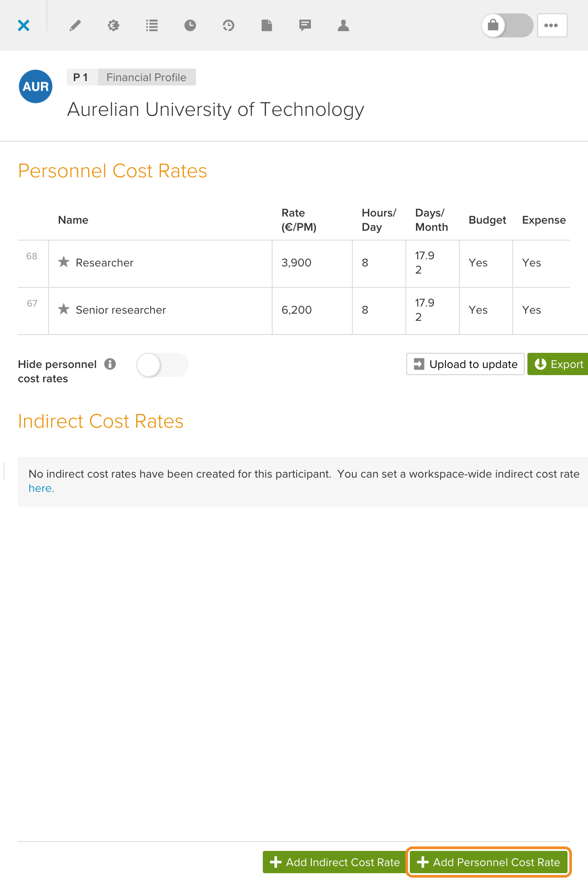Screen dimensions: 588x891
Task: Select the Researcher cost rate row name
Action: coord(105,263)
